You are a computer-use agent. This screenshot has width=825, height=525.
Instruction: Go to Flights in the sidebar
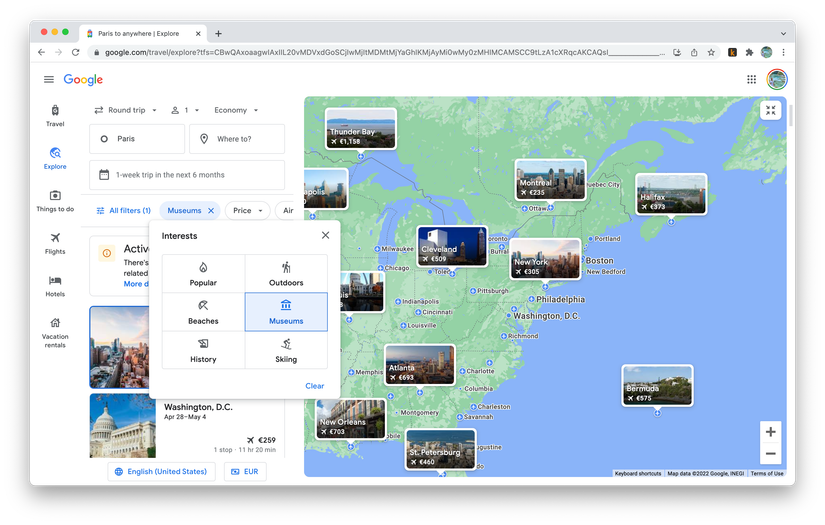pos(55,243)
